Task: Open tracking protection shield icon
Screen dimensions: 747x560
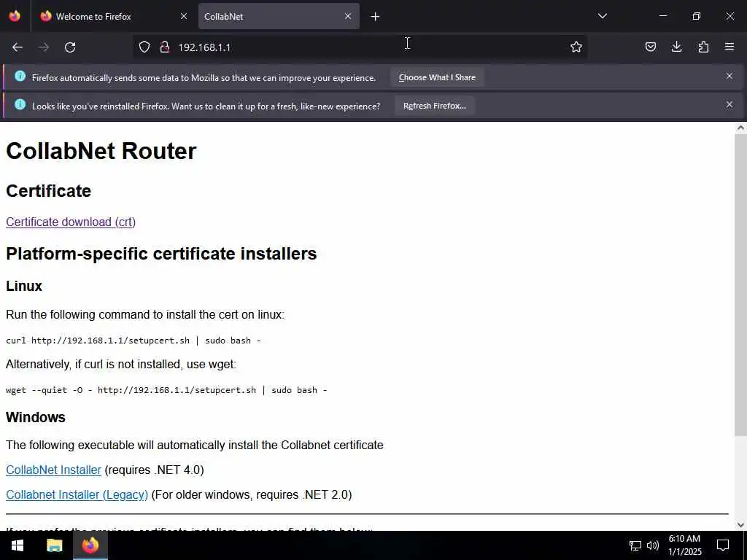Action: click(144, 47)
